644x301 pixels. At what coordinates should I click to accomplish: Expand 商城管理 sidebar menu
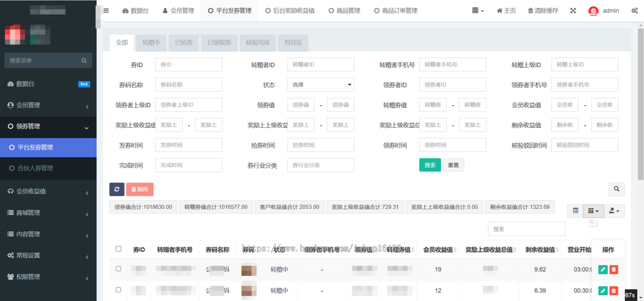48,212
